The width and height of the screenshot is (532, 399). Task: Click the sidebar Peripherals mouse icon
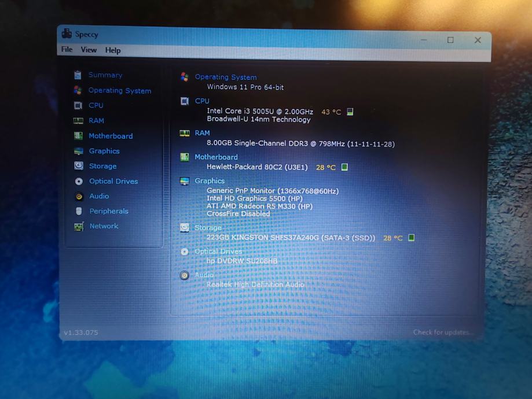79,211
